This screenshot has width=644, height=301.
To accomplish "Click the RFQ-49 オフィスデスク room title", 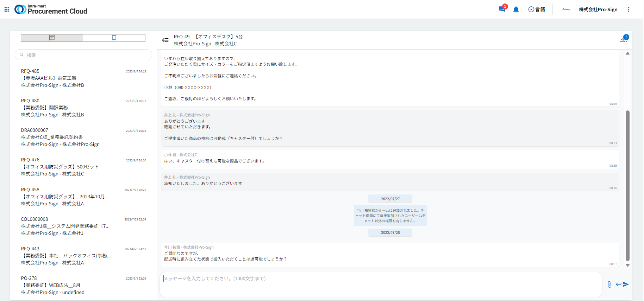I will [x=208, y=37].
